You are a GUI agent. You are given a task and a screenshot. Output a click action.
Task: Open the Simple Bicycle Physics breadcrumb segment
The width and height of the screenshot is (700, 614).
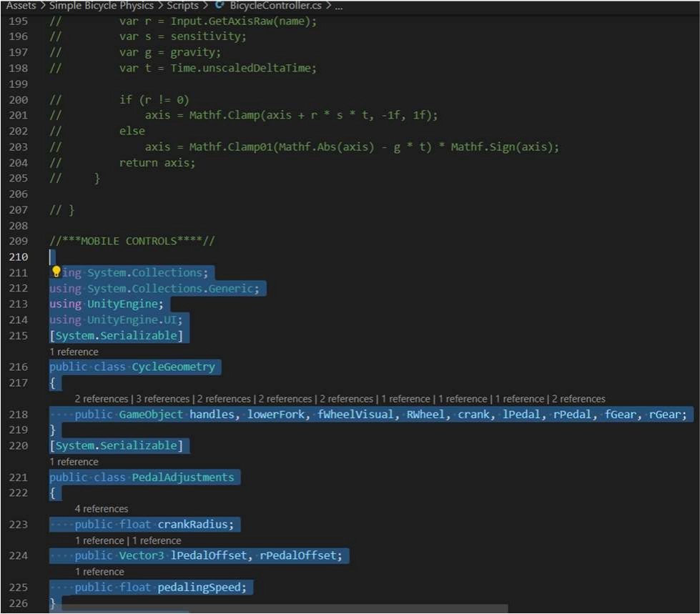pyautogui.click(x=102, y=5)
